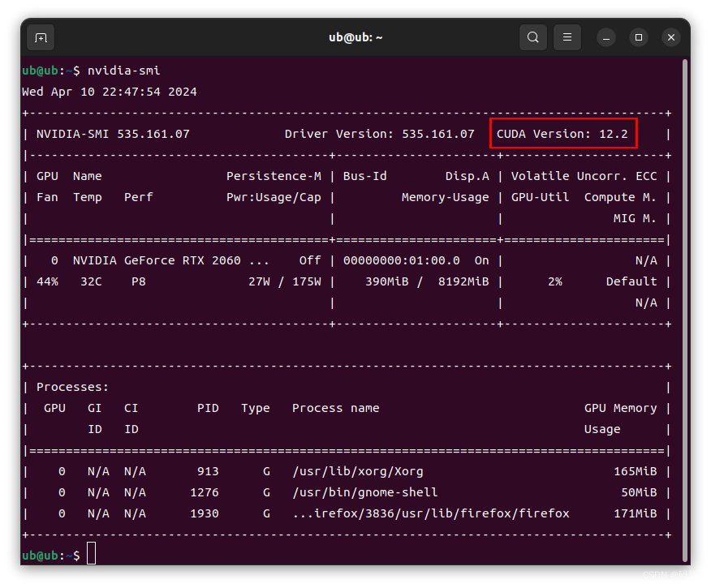
Task: Click the 'Processes:' section label
Action: [x=72, y=388]
